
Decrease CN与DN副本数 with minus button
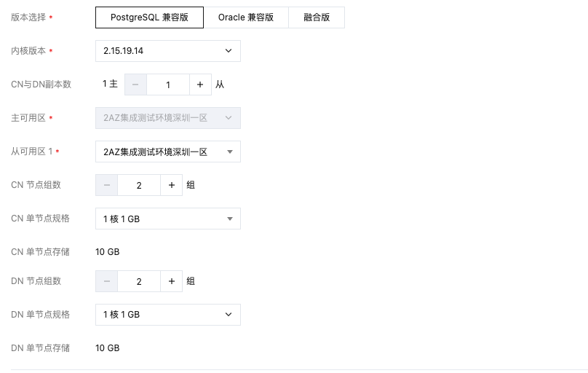point(135,85)
